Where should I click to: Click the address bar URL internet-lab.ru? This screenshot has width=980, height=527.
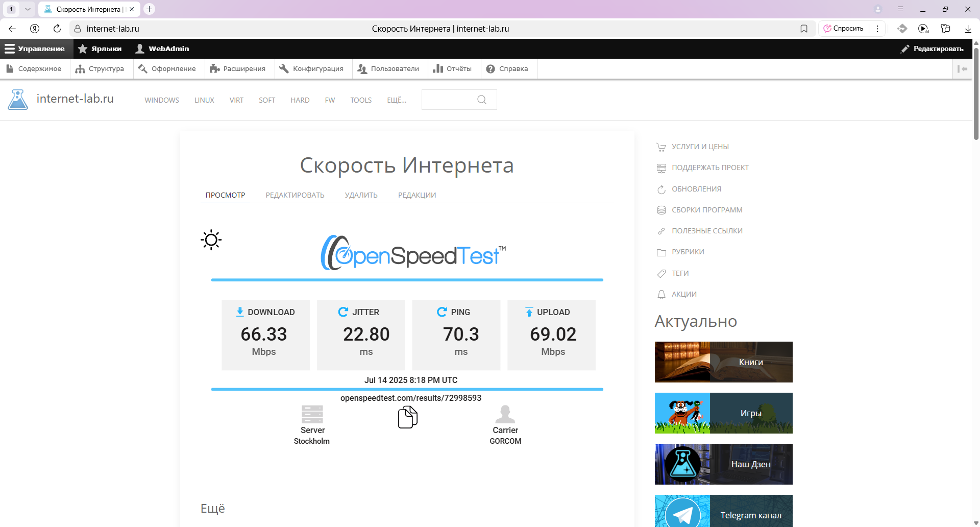(113, 29)
